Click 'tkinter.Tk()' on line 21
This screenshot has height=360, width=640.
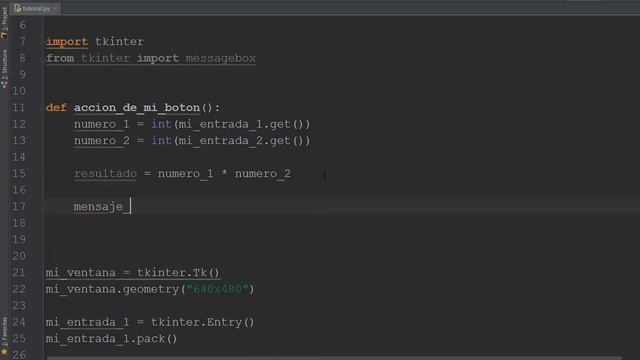[x=178, y=273]
